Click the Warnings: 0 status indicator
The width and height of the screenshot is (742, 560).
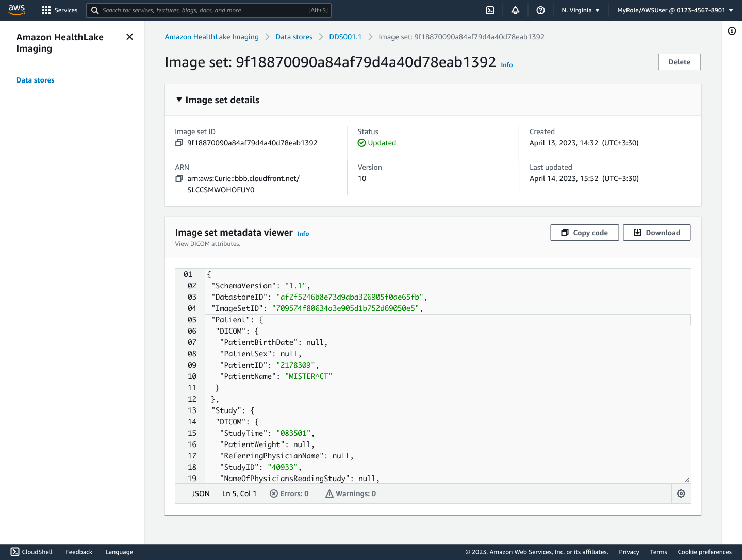pyautogui.click(x=351, y=493)
